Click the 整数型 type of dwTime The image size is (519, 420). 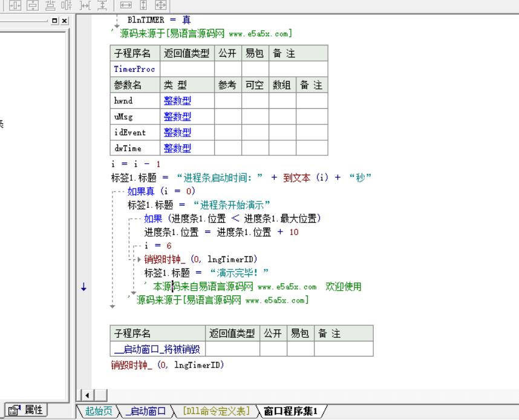click(177, 148)
